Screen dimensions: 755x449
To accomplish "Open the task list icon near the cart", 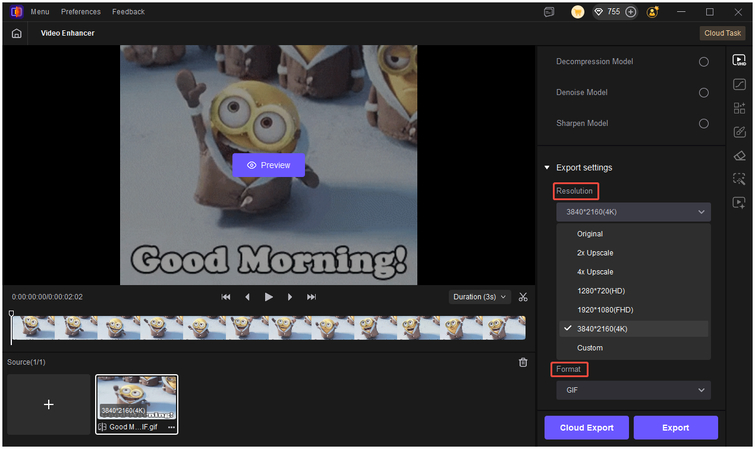I will tap(549, 12).
